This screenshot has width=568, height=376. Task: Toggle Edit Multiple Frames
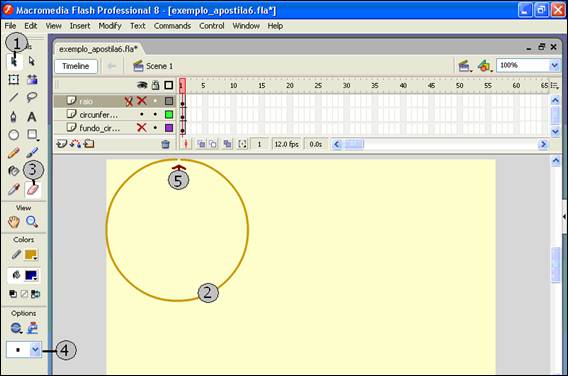tap(227, 144)
